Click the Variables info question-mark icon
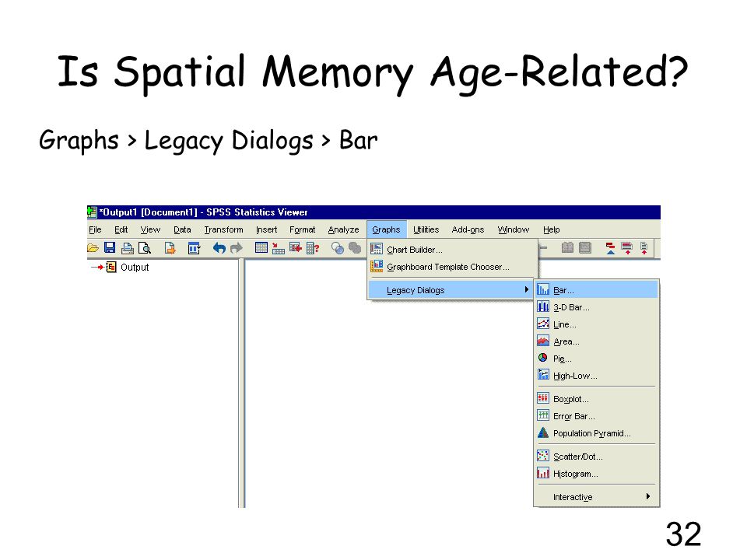This screenshot has width=747, height=560. (313, 248)
